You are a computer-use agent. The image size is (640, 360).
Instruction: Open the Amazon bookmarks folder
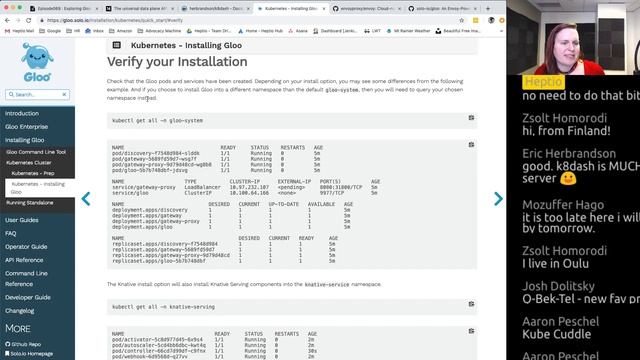121,31
